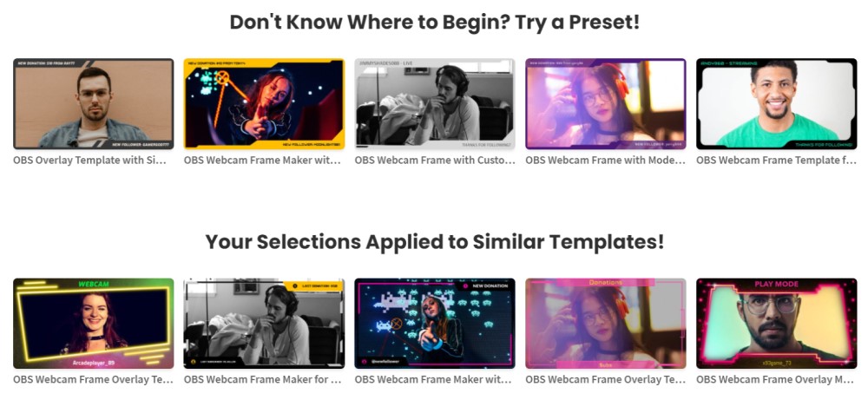Select the yellow-framed neon woman preset thumbnail
This screenshot has height=400, width=868.
pyautogui.click(x=264, y=104)
